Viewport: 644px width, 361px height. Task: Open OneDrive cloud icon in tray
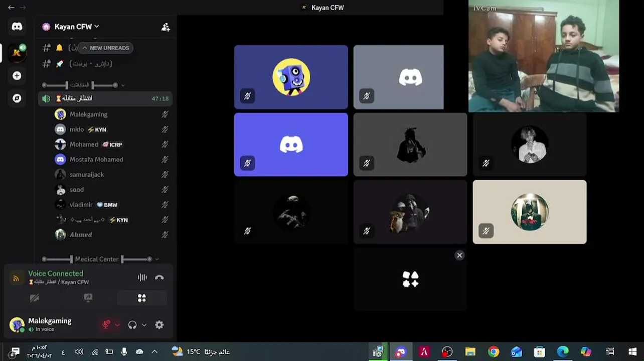coord(139,351)
